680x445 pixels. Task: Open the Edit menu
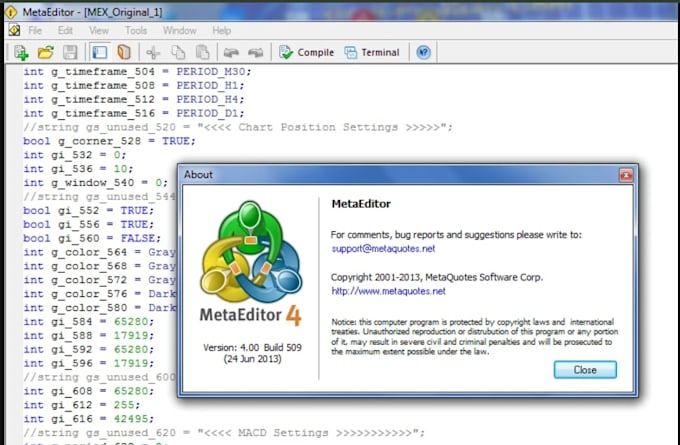[x=65, y=30]
